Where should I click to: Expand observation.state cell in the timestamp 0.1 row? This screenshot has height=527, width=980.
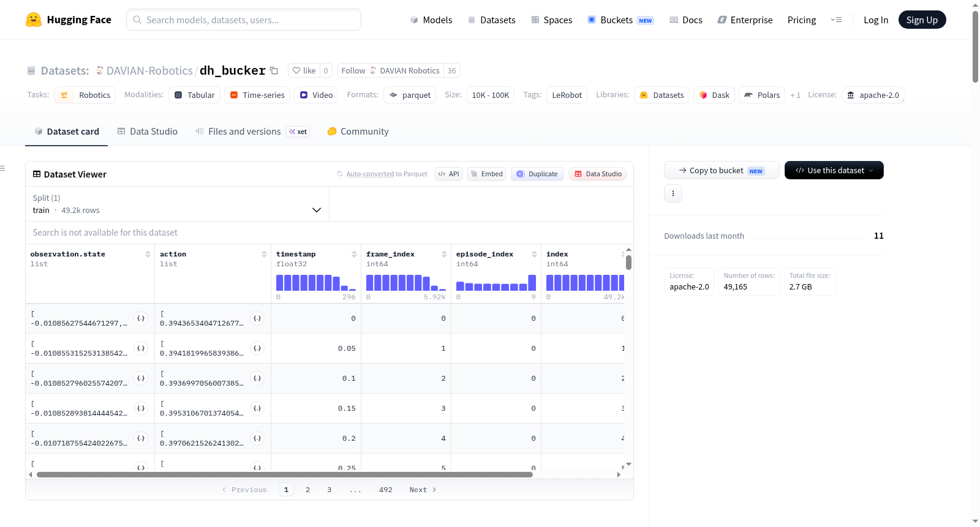tap(141, 378)
